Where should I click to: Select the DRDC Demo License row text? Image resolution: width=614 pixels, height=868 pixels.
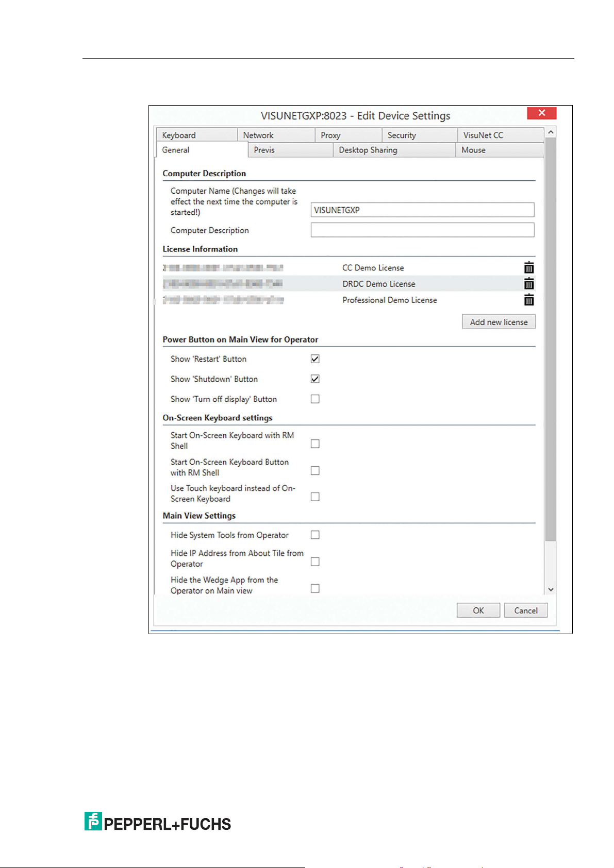pos(379,284)
